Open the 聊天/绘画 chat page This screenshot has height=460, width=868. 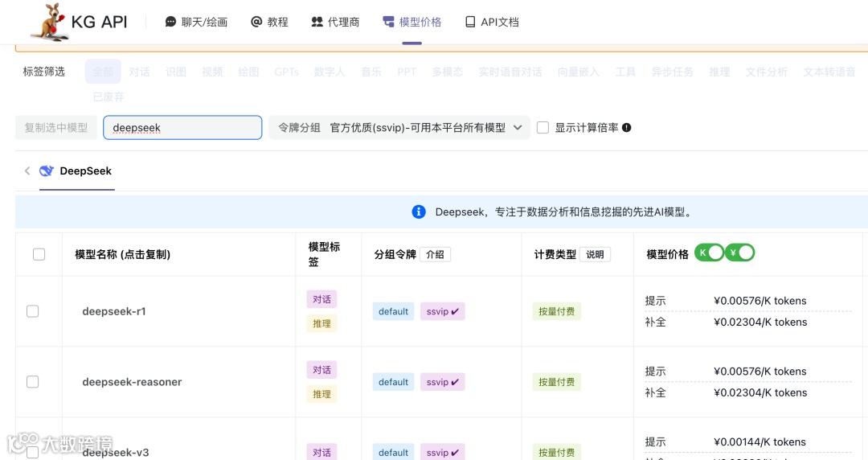click(197, 23)
